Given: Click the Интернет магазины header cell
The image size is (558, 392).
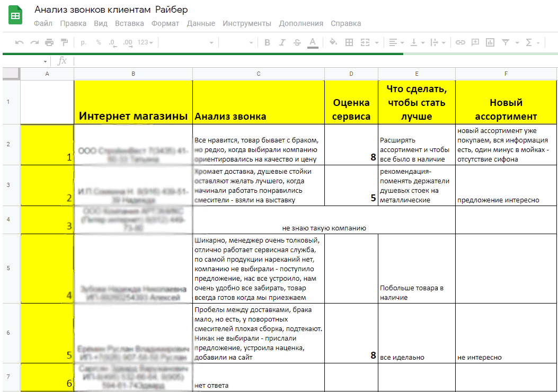Looking at the screenshot, I should pyautogui.click(x=133, y=102).
